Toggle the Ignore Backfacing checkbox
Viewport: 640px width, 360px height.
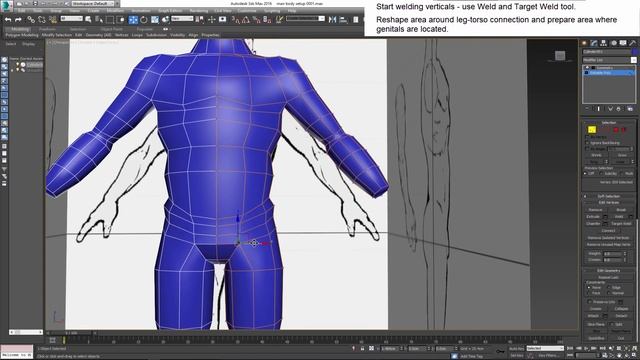[x=587, y=143]
